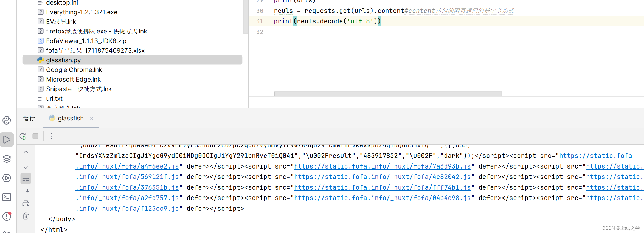Place cursor on line 31 print statement
Viewport: 644px width, 233px height.
coord(328,21)
